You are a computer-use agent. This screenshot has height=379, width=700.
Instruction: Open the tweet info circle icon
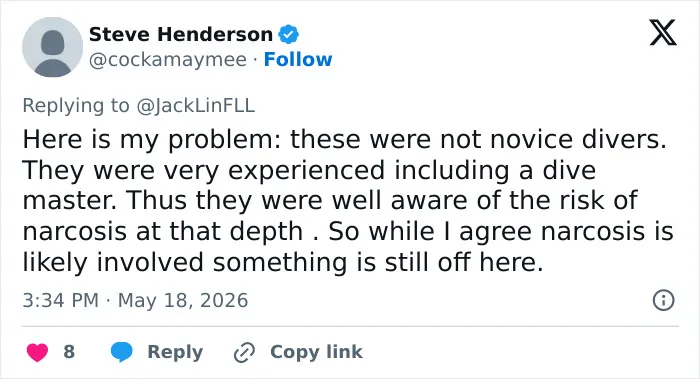point(663,300)
